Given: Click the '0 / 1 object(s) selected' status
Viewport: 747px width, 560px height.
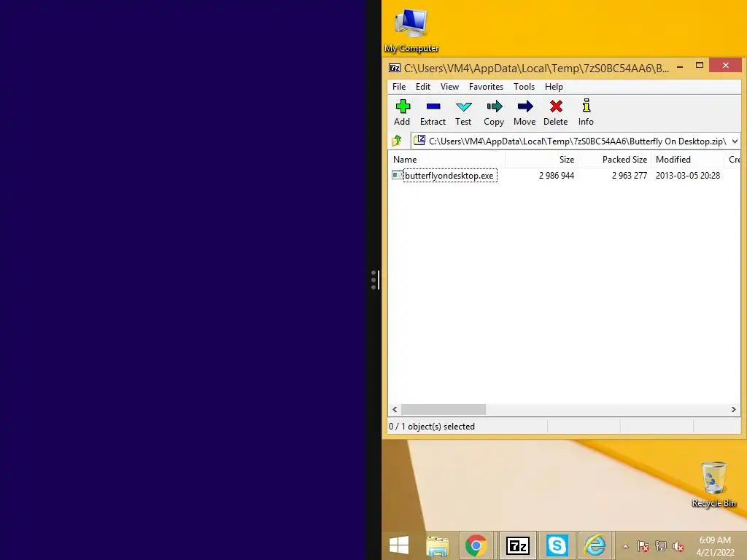Looking at the screenshot, I should [432, 426].
